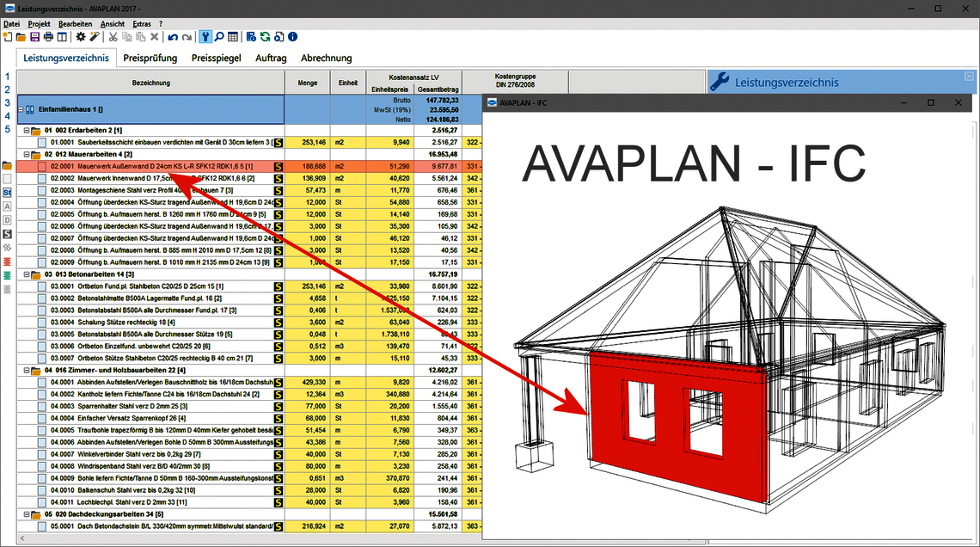Viewport: 980px width, 547px height.
Task: Undo the last action via the toolbar
Action: point(173,37)
